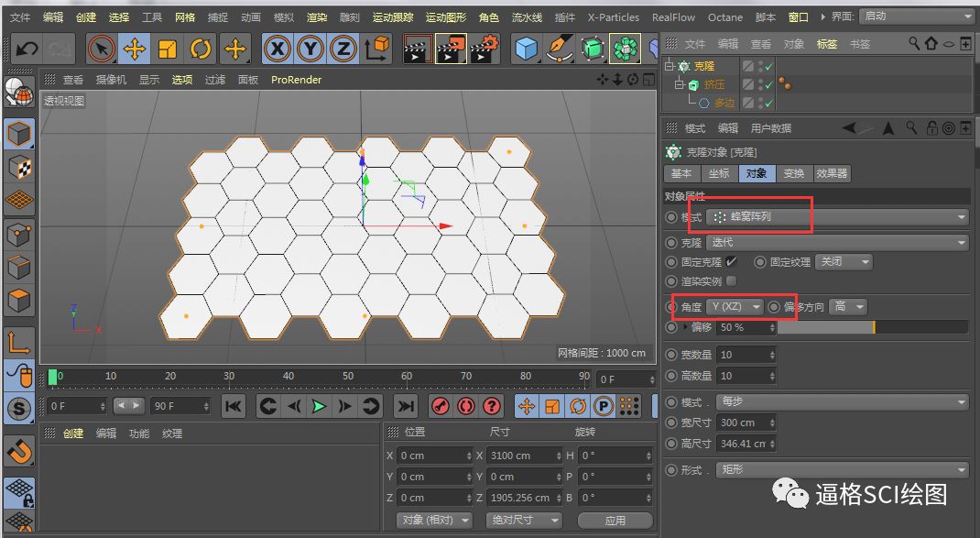Image resolution: width=980 pixels, height=538 pixels.
Task: Select the 克隆 object in object tree
Action: pos(703,66)
